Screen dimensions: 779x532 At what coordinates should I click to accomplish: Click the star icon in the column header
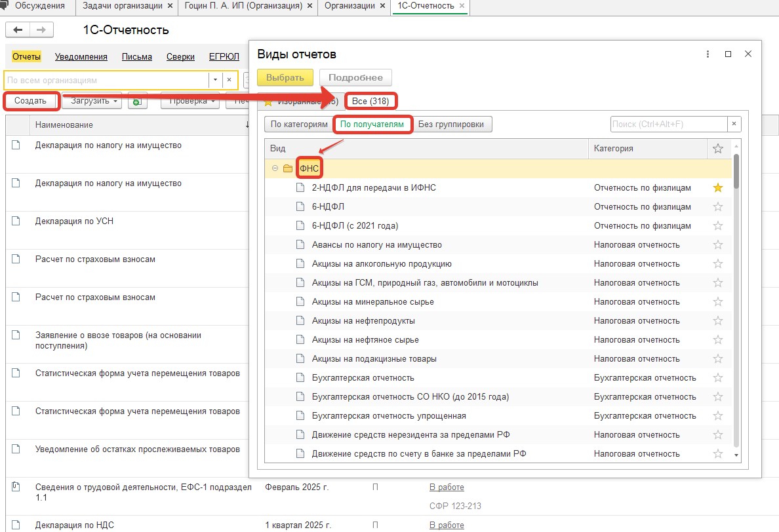717,149
